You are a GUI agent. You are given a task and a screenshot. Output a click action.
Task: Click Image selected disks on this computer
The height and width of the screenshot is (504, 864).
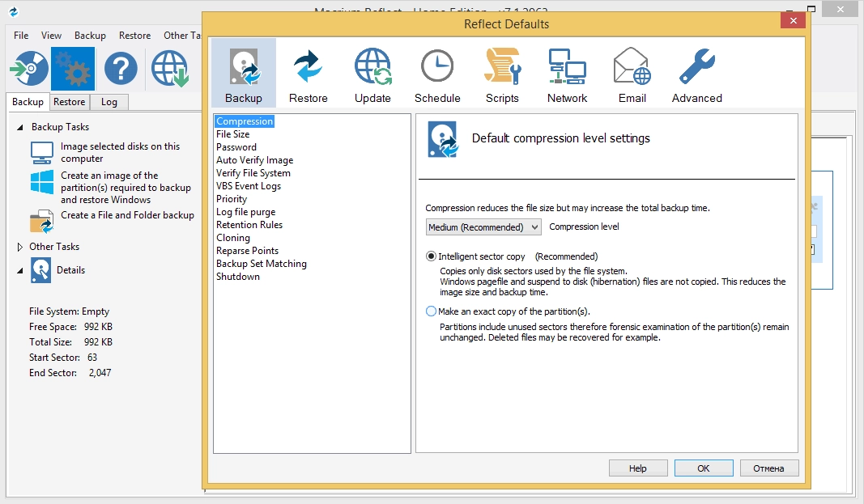pos(120,152)
